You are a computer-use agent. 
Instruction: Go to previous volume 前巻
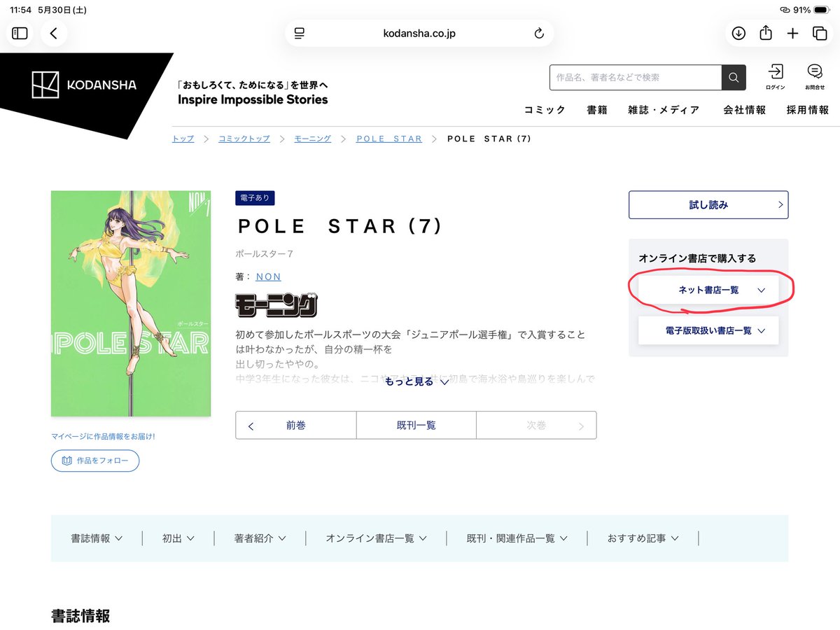pos(295,425)
